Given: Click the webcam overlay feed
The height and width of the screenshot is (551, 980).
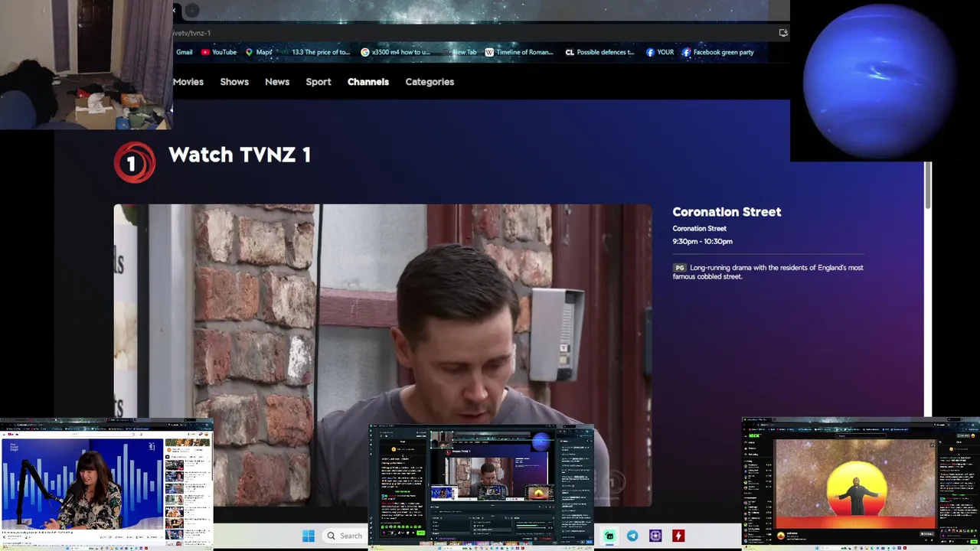Looking at the screenshot, I should click(x=86, y=64).
